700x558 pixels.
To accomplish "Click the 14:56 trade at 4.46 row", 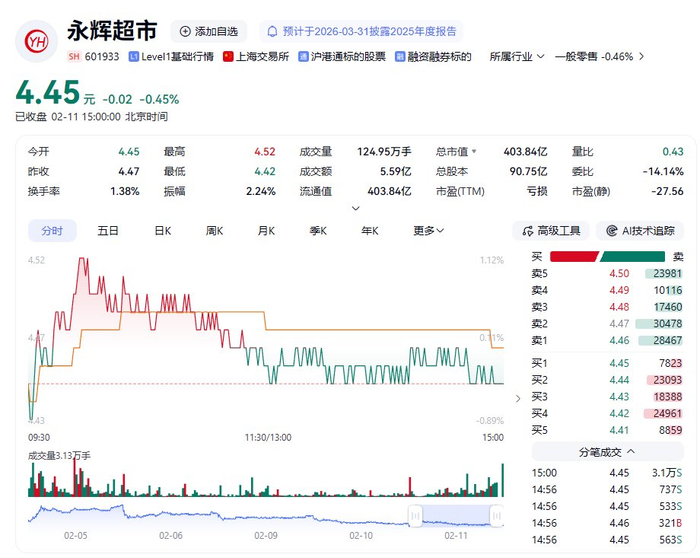I will point(607,523).
